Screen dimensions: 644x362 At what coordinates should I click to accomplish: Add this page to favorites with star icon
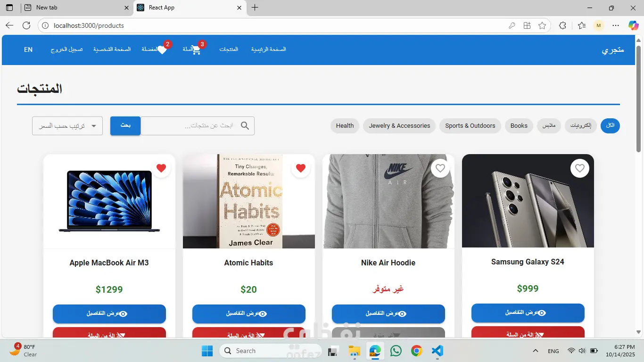[542, 25]
